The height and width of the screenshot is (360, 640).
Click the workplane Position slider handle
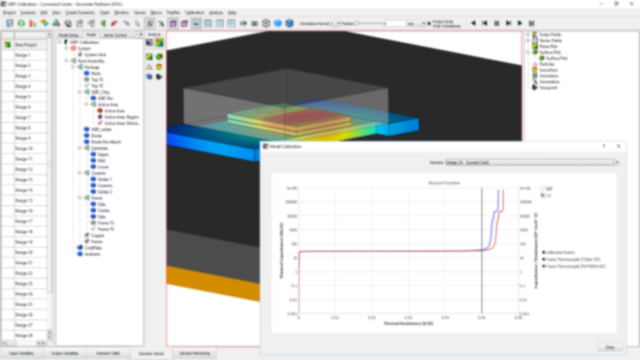point(356,23)
